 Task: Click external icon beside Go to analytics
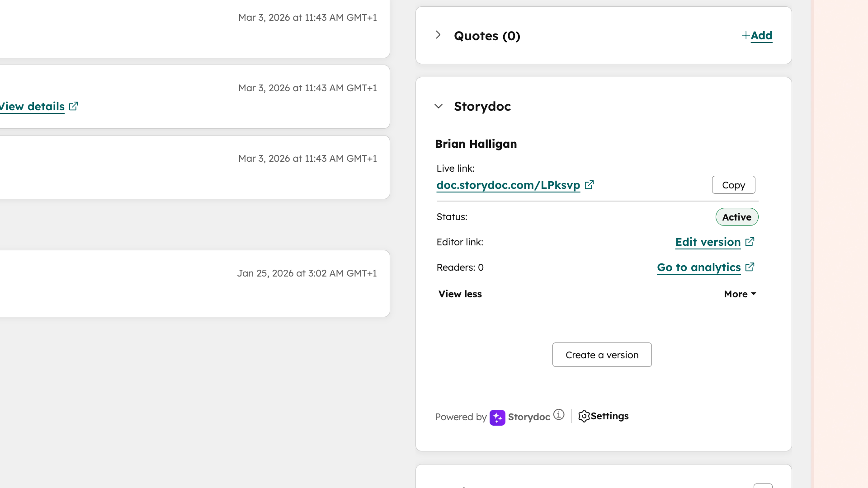coord(750,267)
